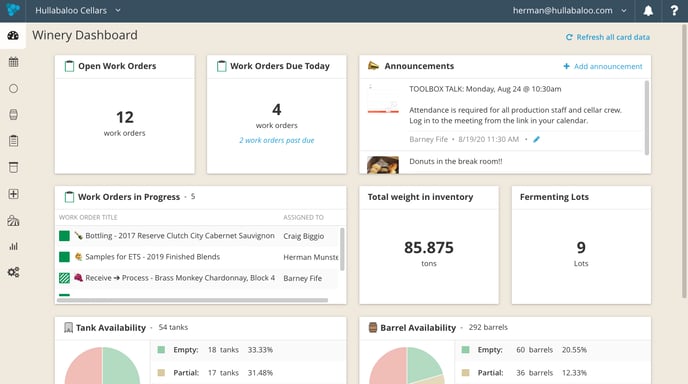The width and height of the screenshot is (688, 384).
Task: Click the WORK ORDER TITLE column header
Action: pyautogui.click(x=88, y=217)
